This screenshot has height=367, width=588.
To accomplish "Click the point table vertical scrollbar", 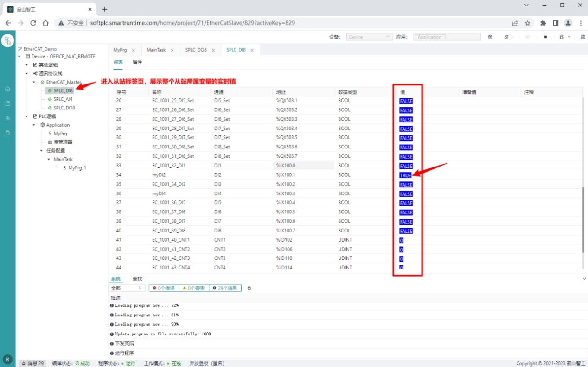I will pos(584,220).
